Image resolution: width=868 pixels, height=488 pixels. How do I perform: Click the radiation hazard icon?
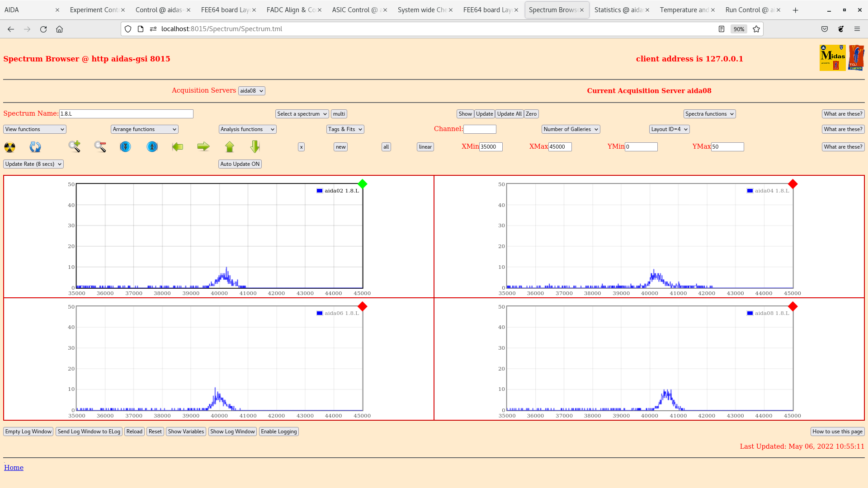coord(9,147)
